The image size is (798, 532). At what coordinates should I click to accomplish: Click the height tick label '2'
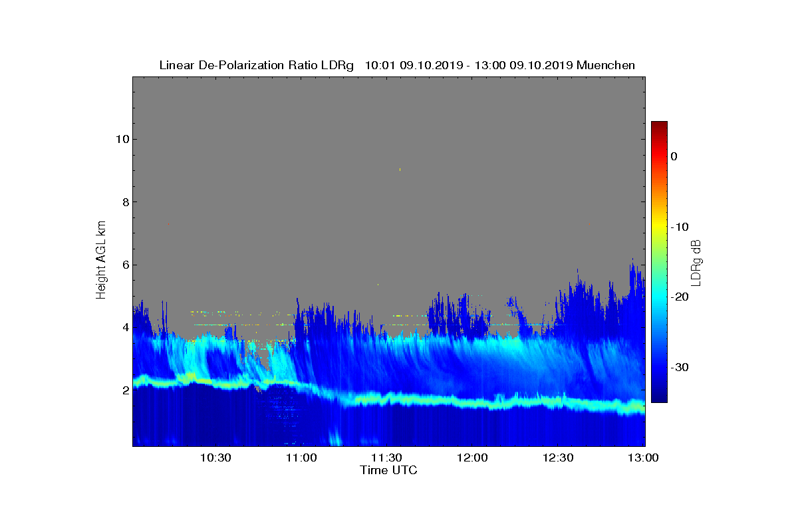pyautogui.click(x=124, y=390)
